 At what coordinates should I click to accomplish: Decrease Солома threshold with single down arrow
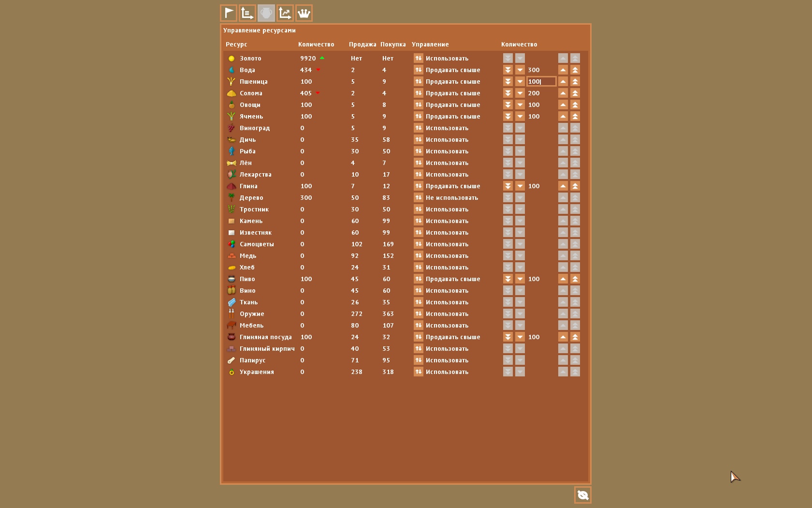[520, 93]
